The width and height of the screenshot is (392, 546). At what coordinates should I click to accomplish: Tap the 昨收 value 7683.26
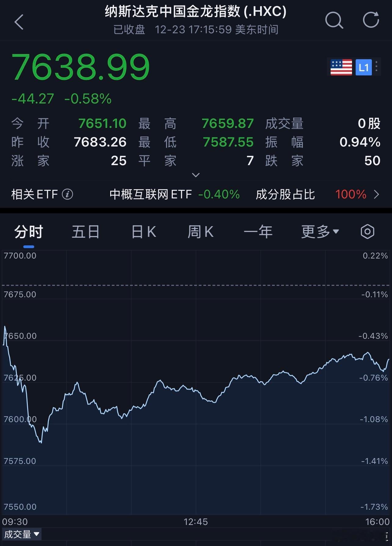tap(100, 142)
